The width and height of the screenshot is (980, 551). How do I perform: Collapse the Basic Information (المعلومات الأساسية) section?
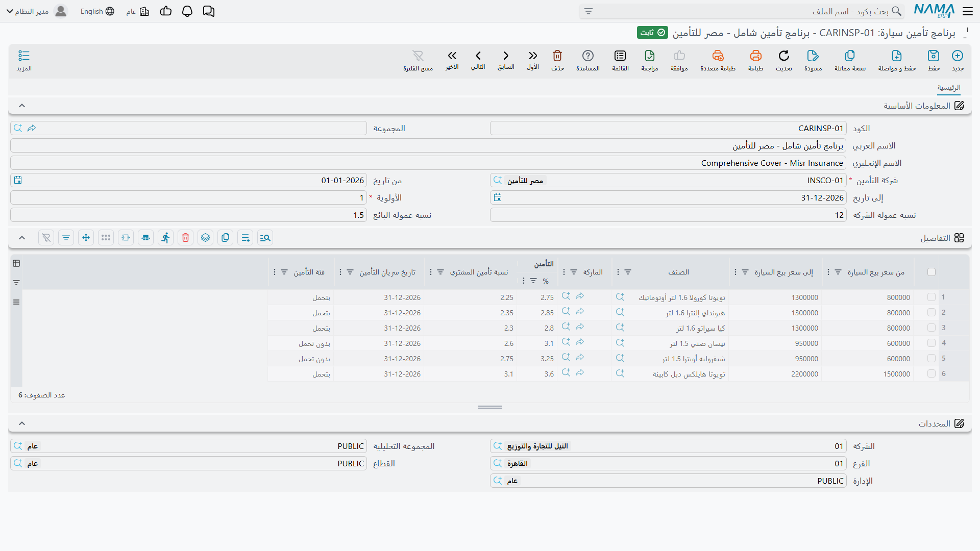(x=22, y=106)
